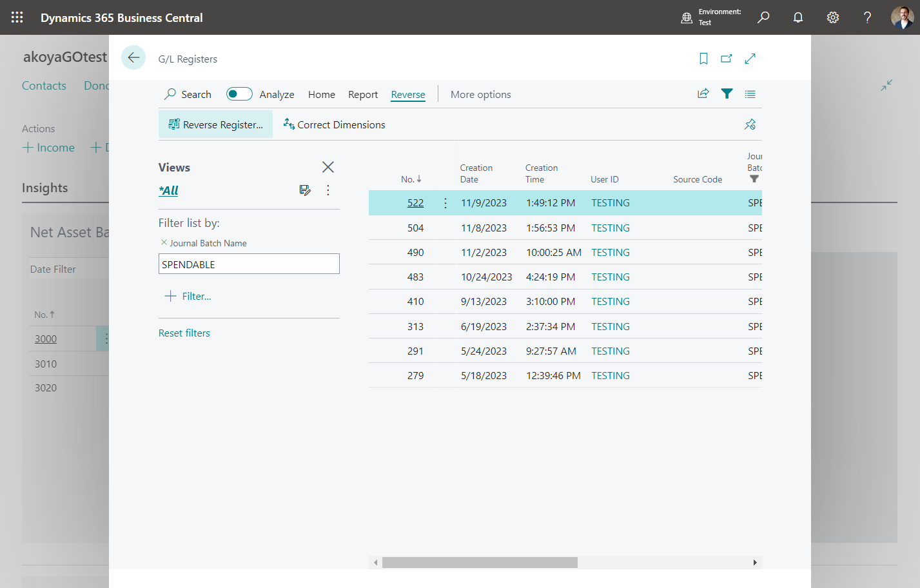Open the top bar search magnifier
Image resolution: width=920 pixels, height=588 pixels.
pyautogui.click(x=763, y=17)
